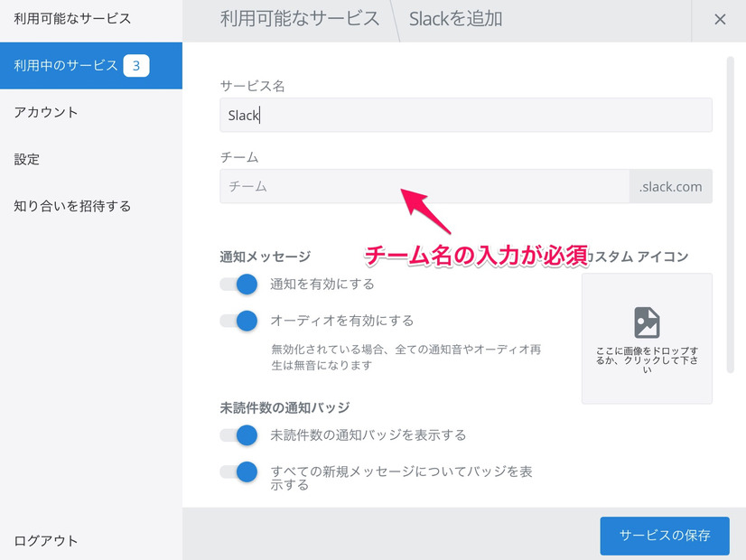Image resolution: width=746 pixels, height=560 pixels.
Task: Click the .slack.com suffix label
Action: click(x=671, y=186)
